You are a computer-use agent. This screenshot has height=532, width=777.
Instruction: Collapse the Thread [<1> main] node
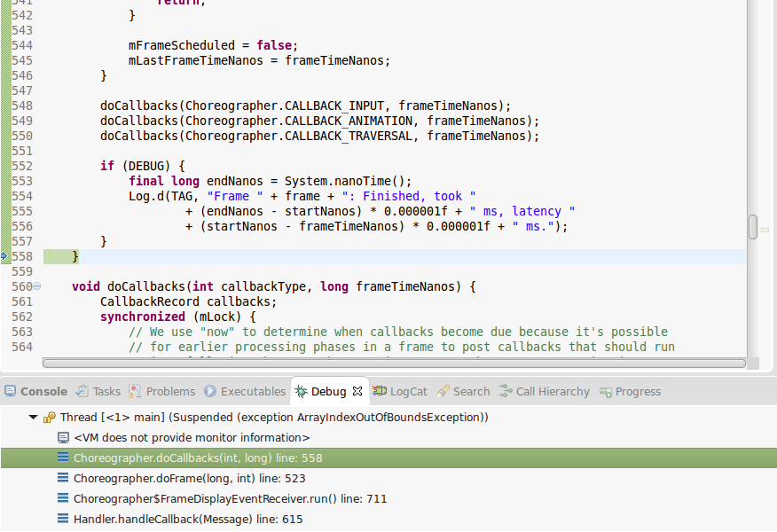click(x=34, y=417)
